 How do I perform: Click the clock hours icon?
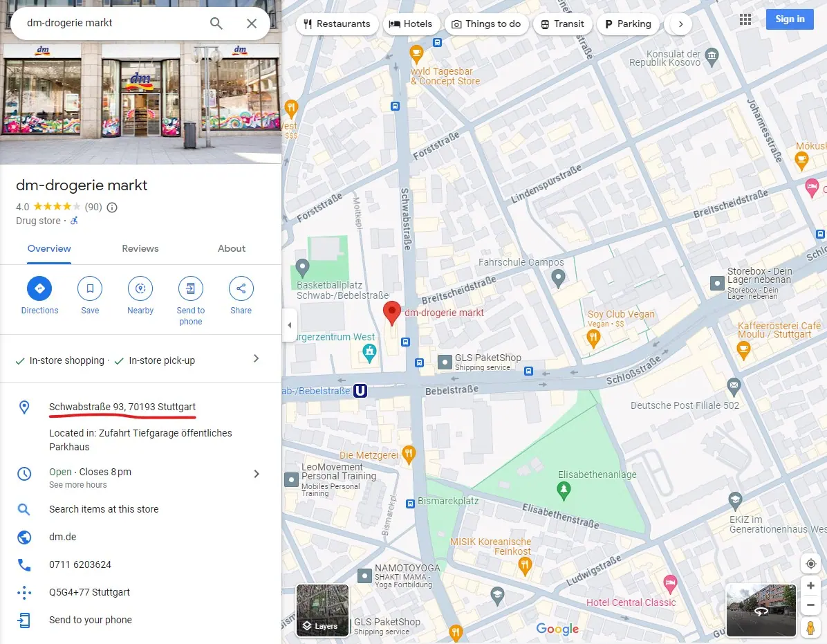24,474
